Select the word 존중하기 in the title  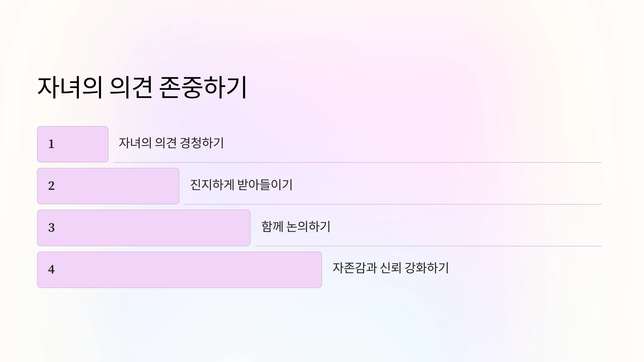tap(203, 87)
